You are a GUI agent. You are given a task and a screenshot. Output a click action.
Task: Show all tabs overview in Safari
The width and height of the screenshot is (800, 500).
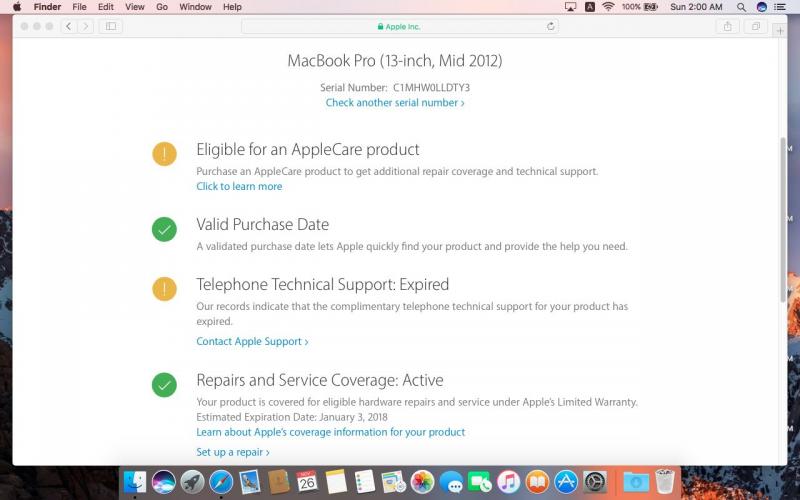(x=756, y=26)
